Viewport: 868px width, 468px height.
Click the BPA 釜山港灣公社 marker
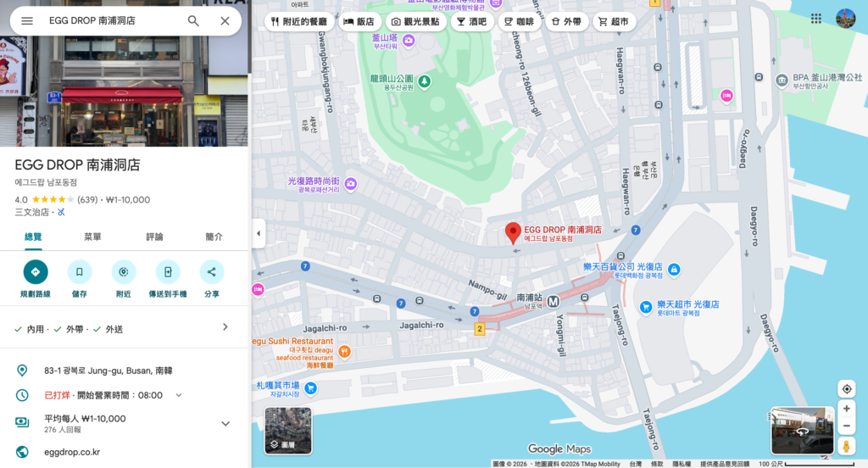[782, 81]
